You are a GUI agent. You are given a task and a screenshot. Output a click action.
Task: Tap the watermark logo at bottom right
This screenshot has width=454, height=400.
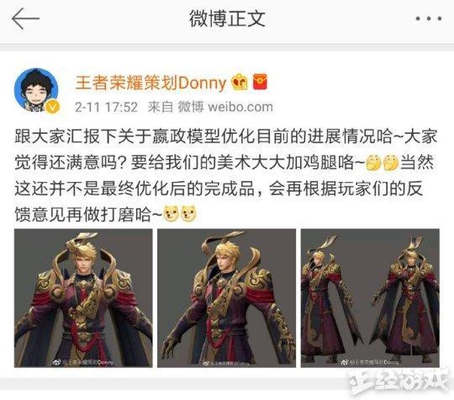click(399, 382)
